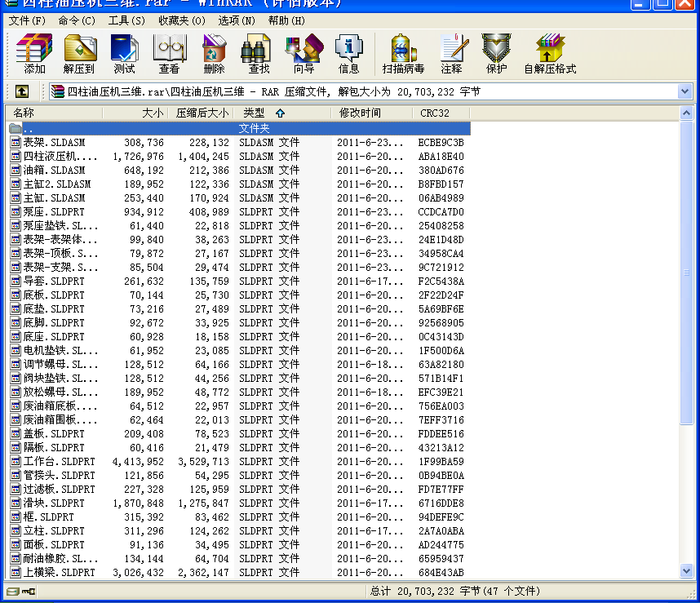Screen dimensions: 700x603
Task: Select file 主缸.SLDASM
Action: pos(54,197)
